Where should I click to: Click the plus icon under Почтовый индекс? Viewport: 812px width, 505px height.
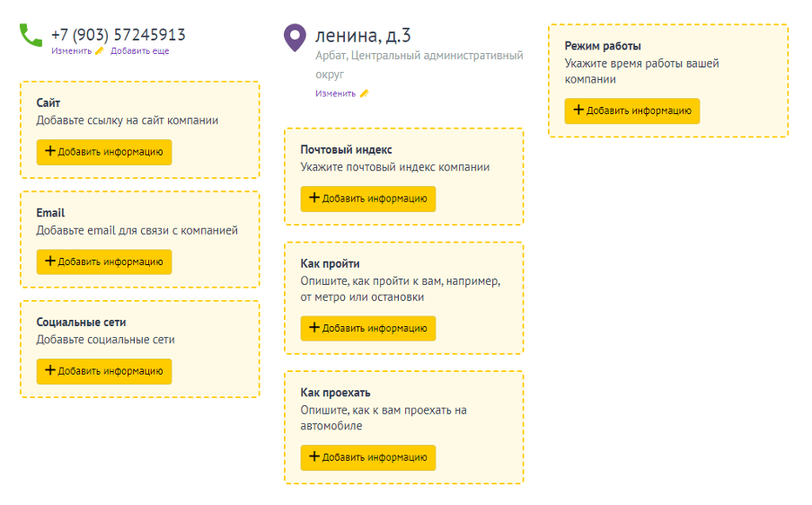[x=314, y=199]
